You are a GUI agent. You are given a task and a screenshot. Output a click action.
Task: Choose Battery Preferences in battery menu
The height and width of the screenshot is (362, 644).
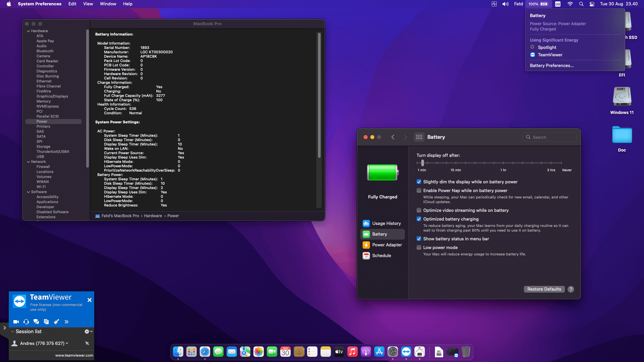pos(551,66)
